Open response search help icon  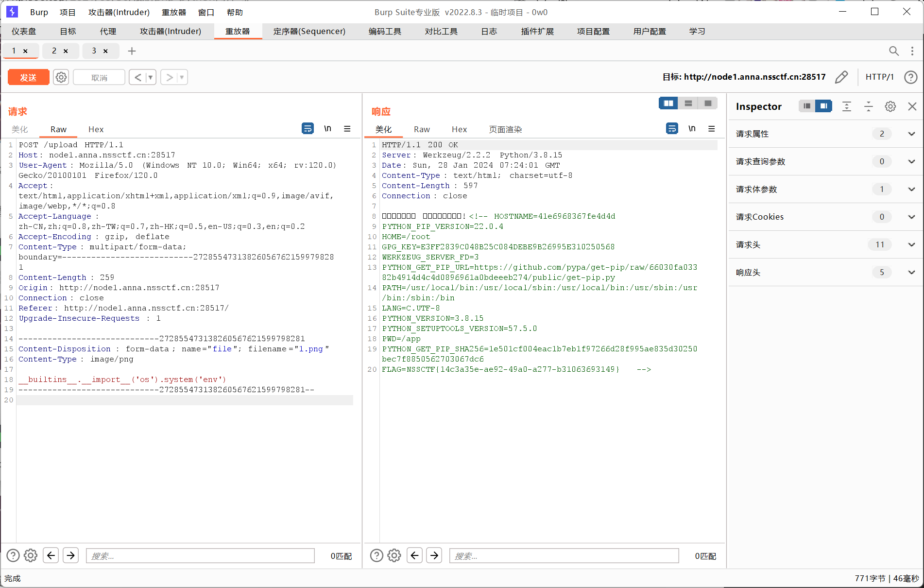point(376,555)
